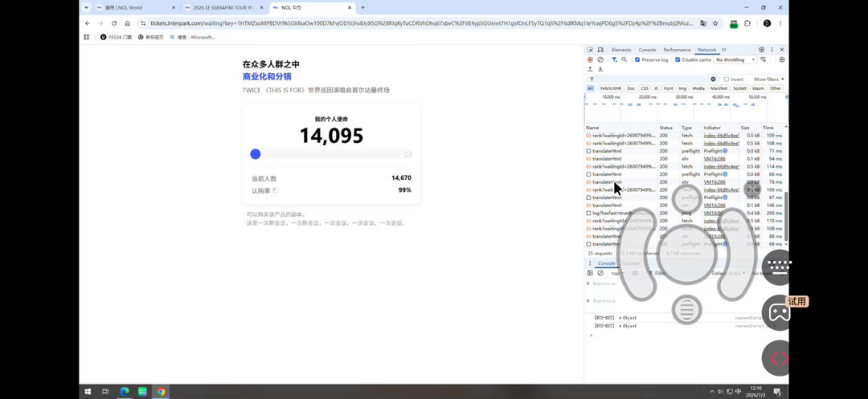
Task: Switch to the Elements tab
Action: click(x=621, y=50)
